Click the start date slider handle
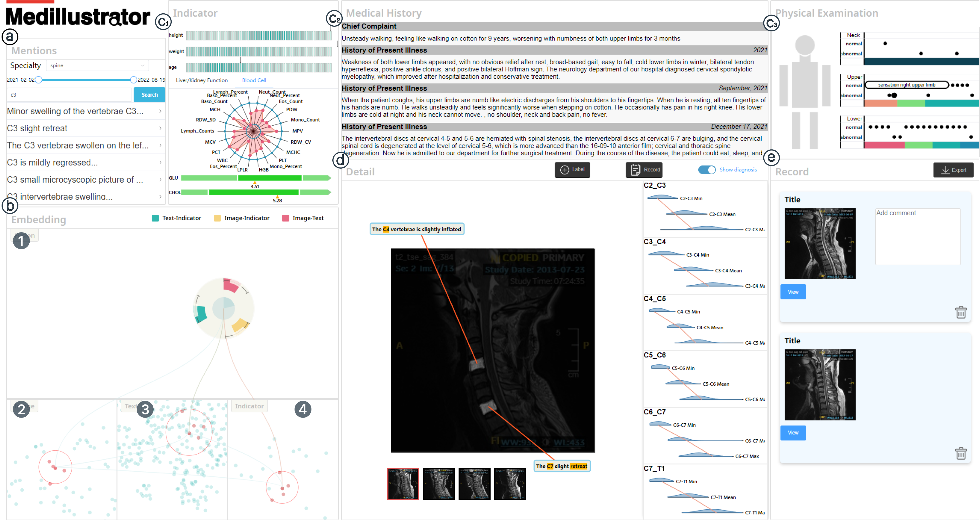Image resolution: width=980 pixels, height=520 pixels. pos(39,80)
